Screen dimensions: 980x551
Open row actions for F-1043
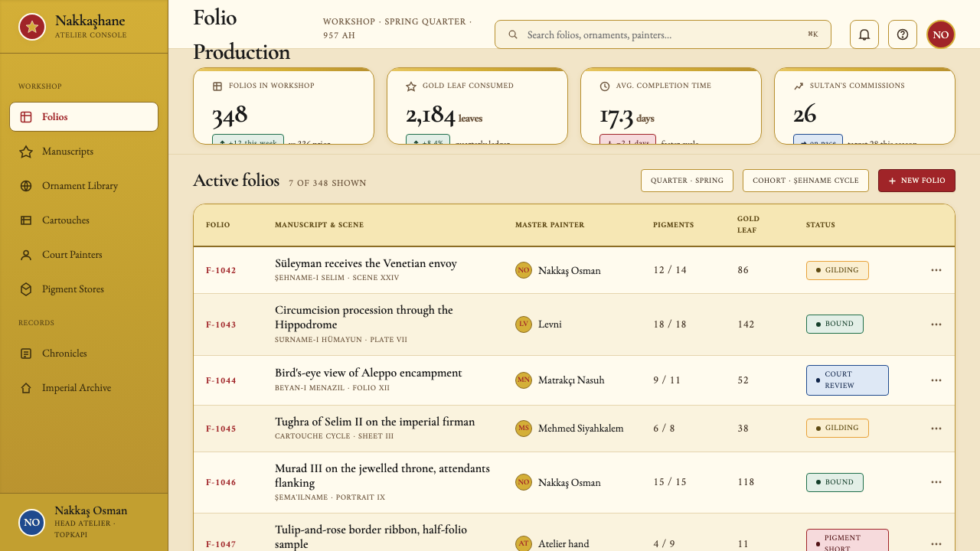[x=936, y=324]
